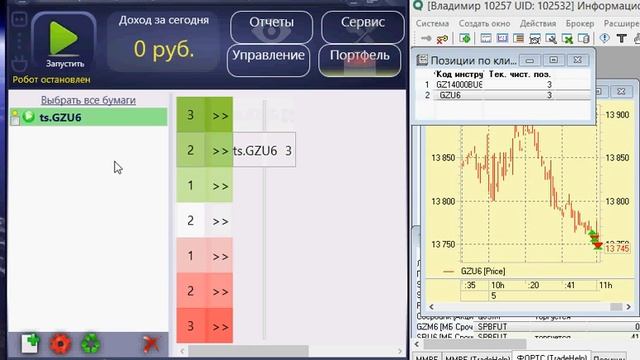Open the Создать окно menu in QUIK
Image resolution: width=640 pixels, height=360 pixels.
click(484, 24)
